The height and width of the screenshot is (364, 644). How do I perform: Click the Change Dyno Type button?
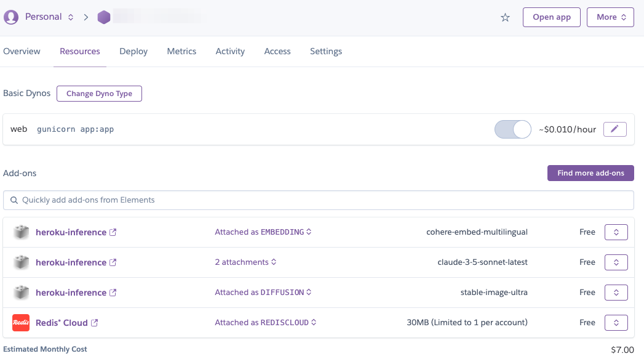99,94
